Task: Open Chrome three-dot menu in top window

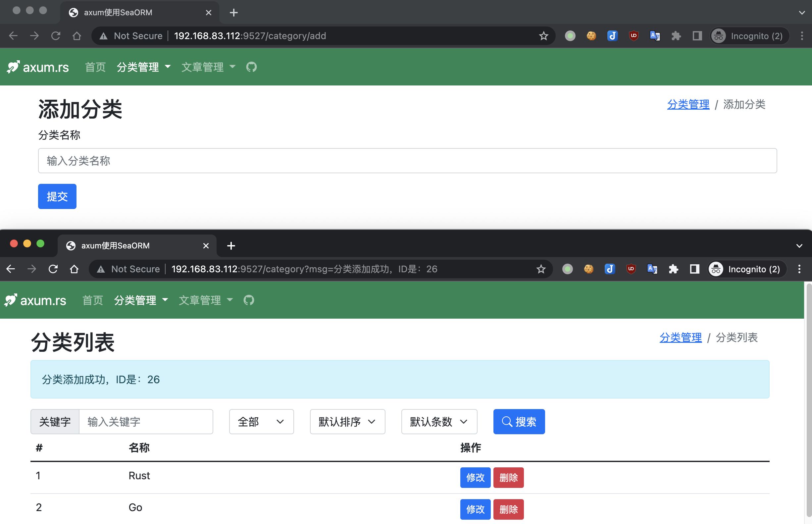Action: click(x=802, y=36)
